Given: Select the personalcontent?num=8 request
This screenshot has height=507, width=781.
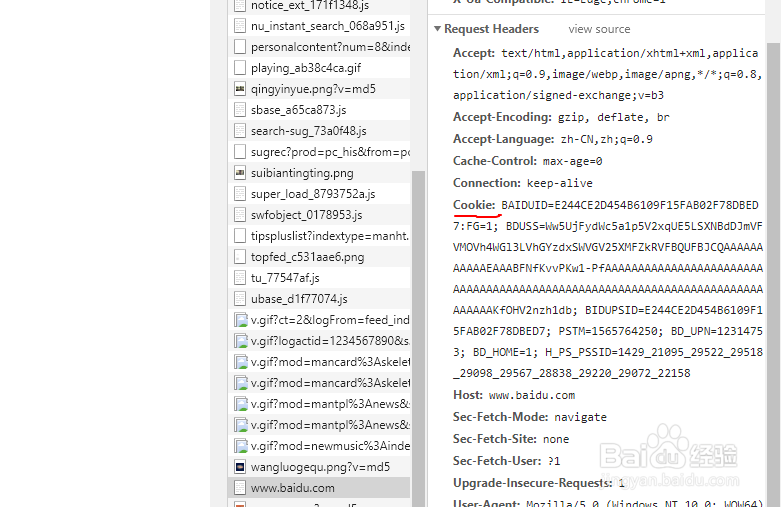Looking at the screenshot, I should [x=319, y=47].
